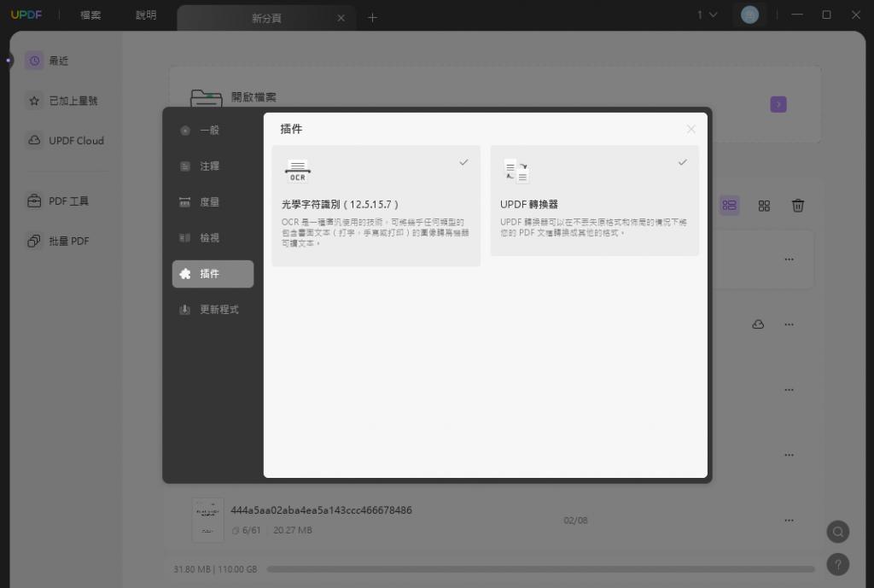Select the 插件 settings section

point(213,274)
